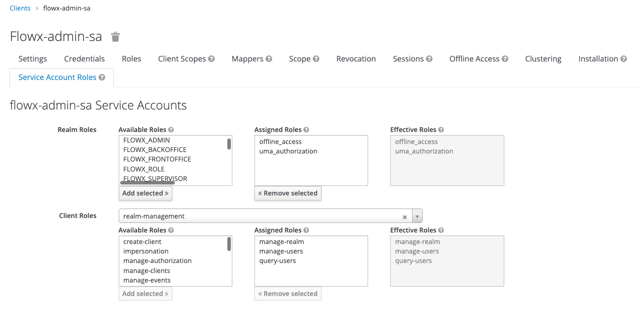Show help for Client Roles Assigned Roles

[x=306, y=230]
